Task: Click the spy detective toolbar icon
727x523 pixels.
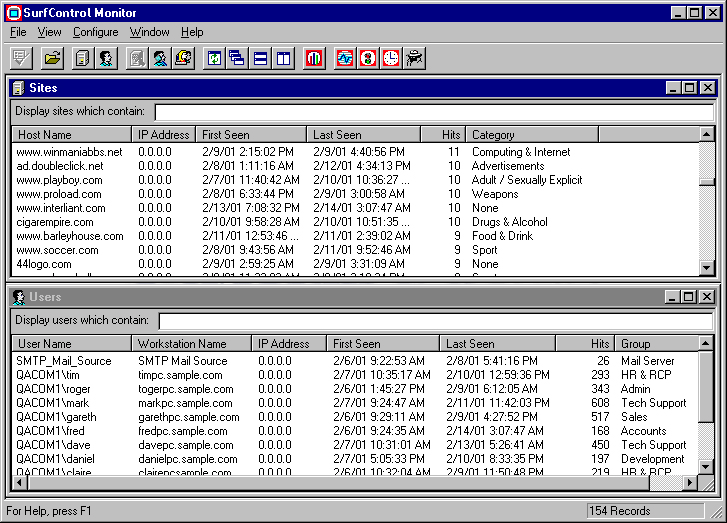Action: (415, 58)
